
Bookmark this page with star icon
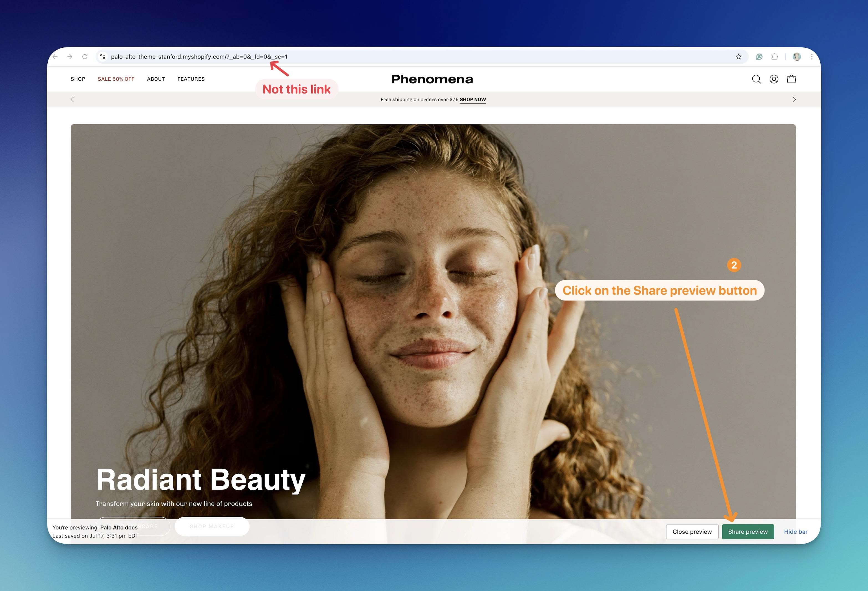pyautogui.click(x=738, y=57)
